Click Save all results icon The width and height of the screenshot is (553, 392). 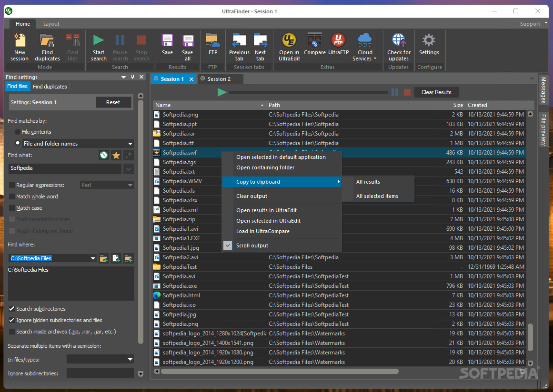[188, 47]
